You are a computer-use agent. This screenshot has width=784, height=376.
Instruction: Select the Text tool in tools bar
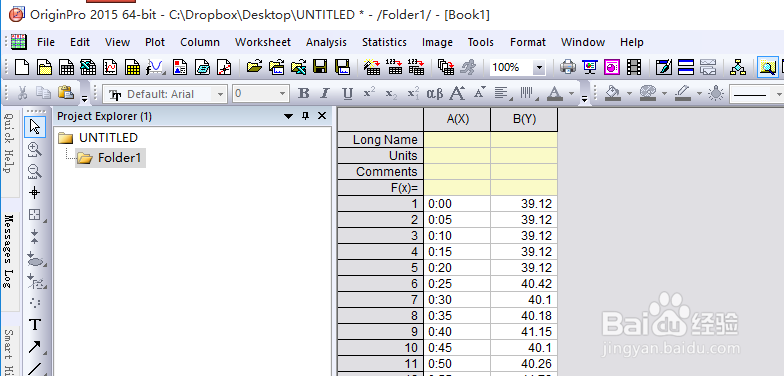(x=35, y=324)
